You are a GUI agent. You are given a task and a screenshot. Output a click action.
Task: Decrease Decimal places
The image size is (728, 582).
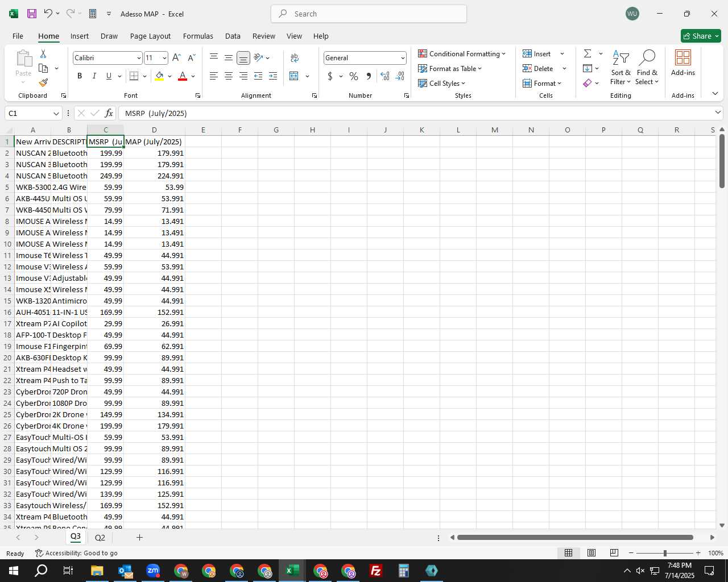tap(400, 76)
